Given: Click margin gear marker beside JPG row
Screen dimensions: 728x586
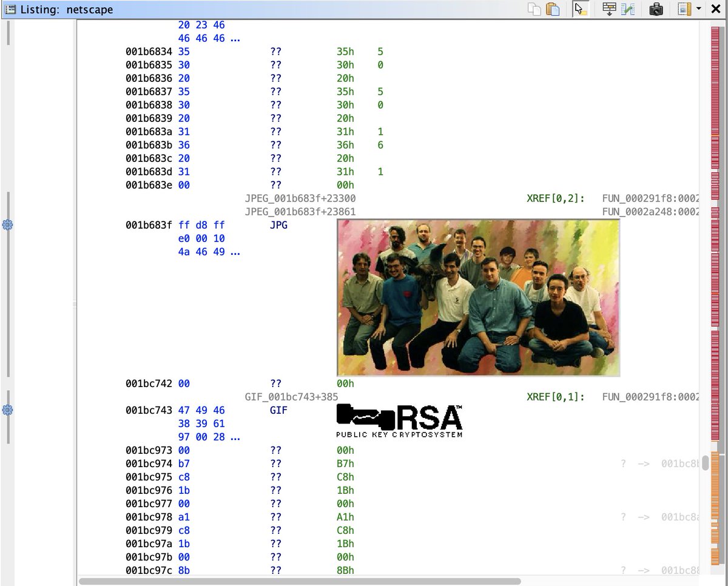Looking at the screenshot, I should click(7, 225).
